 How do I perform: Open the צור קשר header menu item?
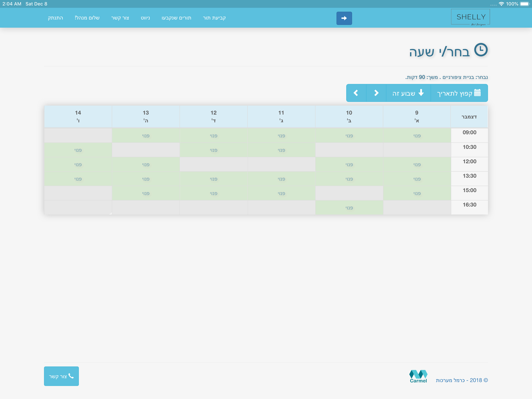pyautogui.click(x=120, y=18)
